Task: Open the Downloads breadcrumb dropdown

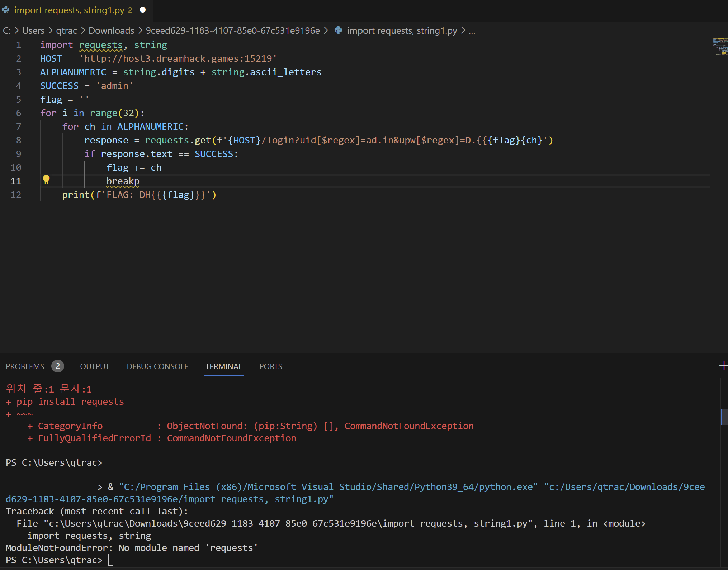Action: click(x=111, y=31)
